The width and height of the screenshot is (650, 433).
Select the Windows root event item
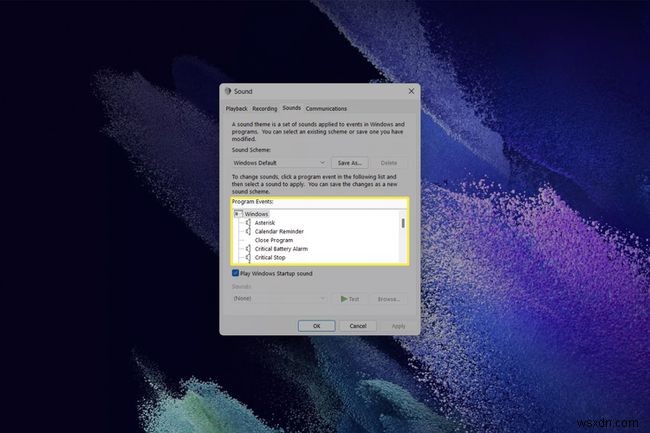(256, 214)
